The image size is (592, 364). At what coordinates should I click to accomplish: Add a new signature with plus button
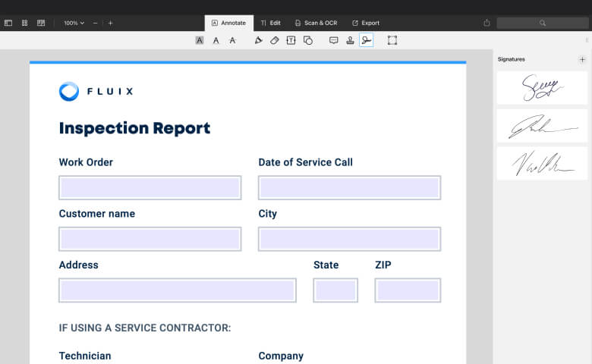click(582, 59)
